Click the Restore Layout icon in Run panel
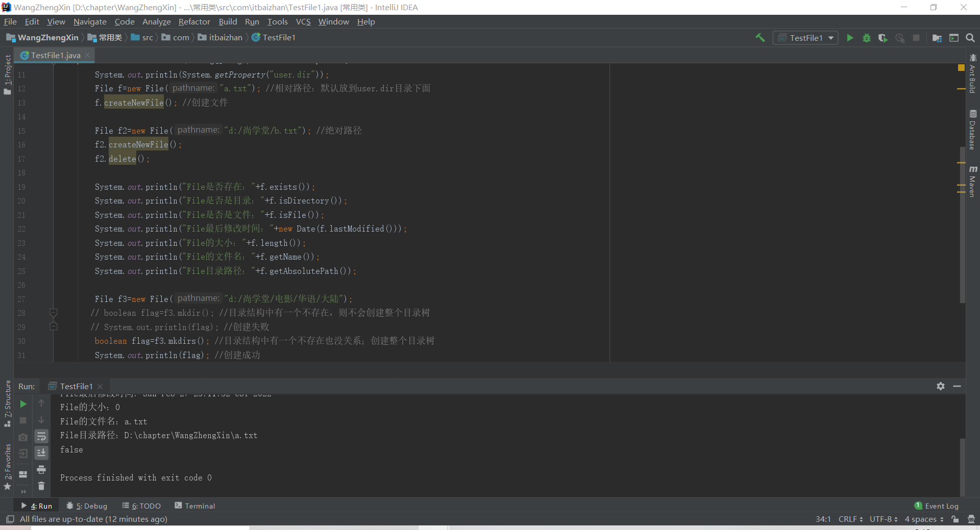Screen dimensions: 980x530 [23, 474]
